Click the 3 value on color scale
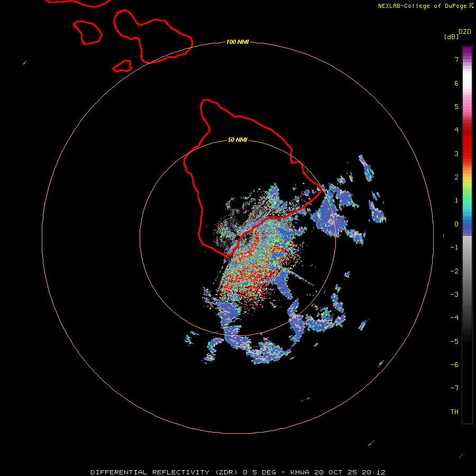476x476 pixels. [x=456, y=153]
